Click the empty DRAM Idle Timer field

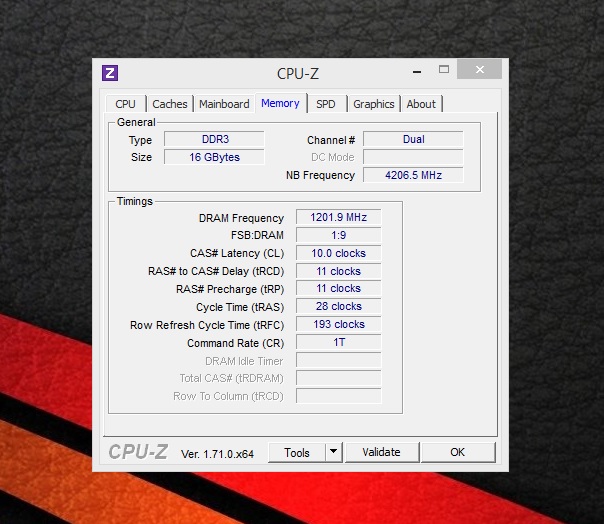point(339,360)
